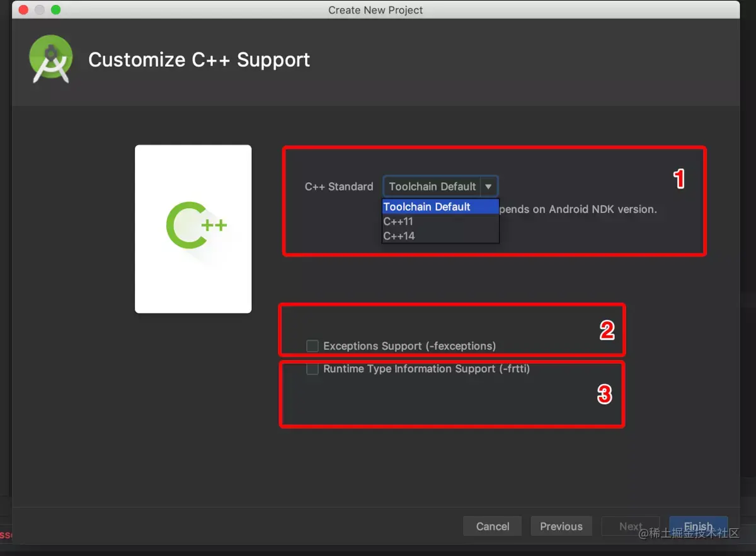Click the green zoom window button
Screen dimensions: 756x556
(55, 10)
